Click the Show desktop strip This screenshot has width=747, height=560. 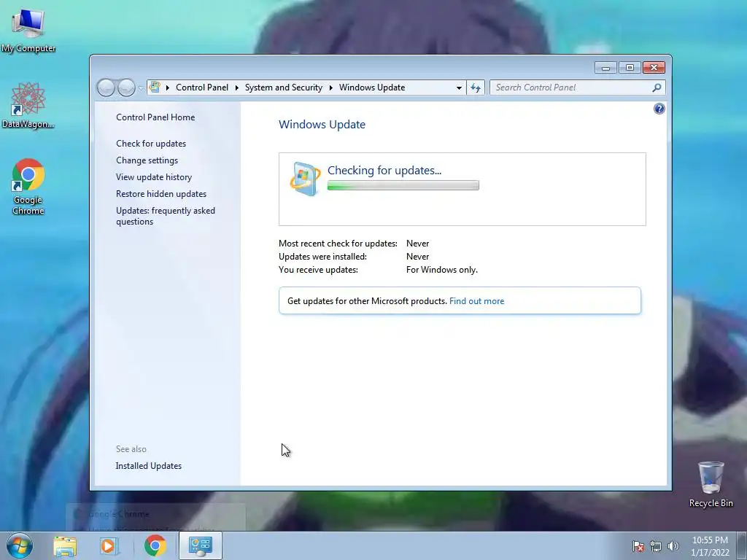tap(742, 545)
